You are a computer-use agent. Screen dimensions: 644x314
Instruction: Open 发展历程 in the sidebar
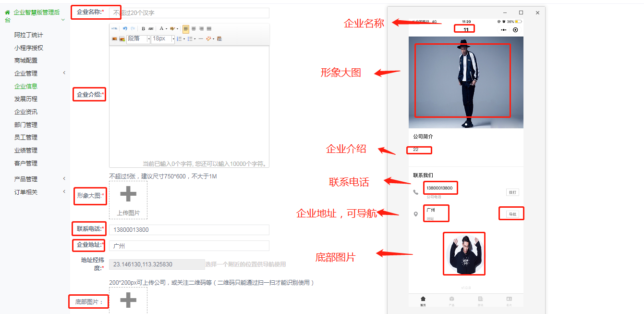(x=26, y=99)
